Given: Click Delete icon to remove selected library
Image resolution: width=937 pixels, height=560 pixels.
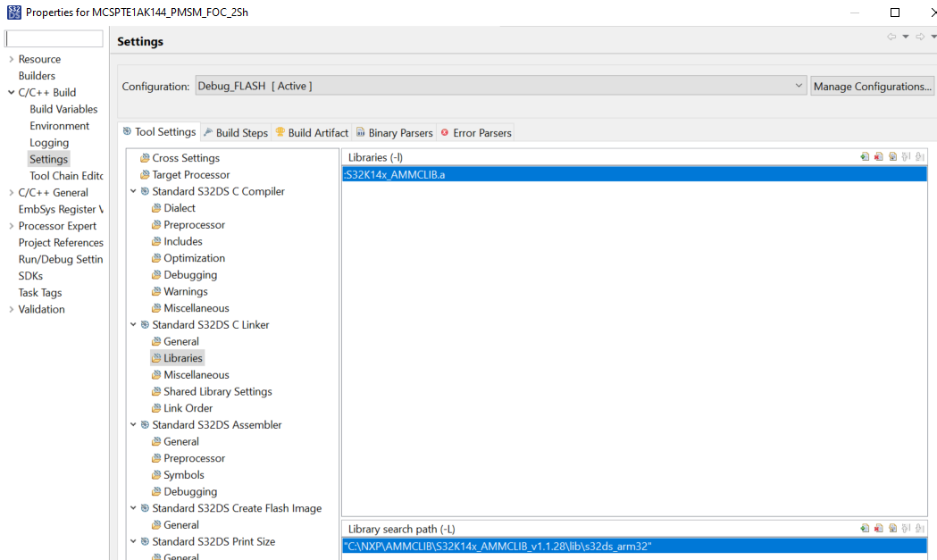Looking at the screenshot, I should click(878, 155).
